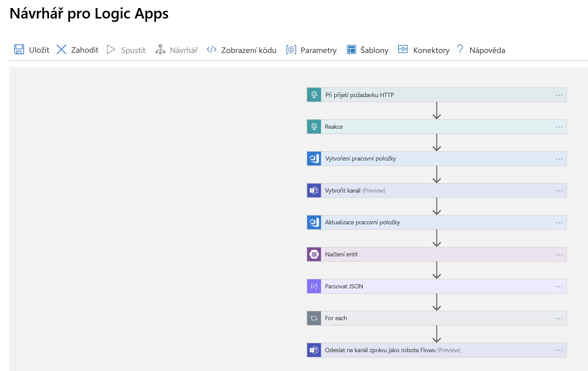Expand the Načtení entit action title
The image size is (588, 371).
(x=341, y=254)
